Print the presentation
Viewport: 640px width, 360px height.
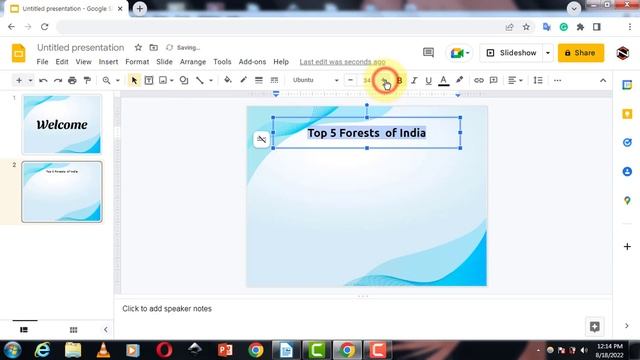click(72, 80)
